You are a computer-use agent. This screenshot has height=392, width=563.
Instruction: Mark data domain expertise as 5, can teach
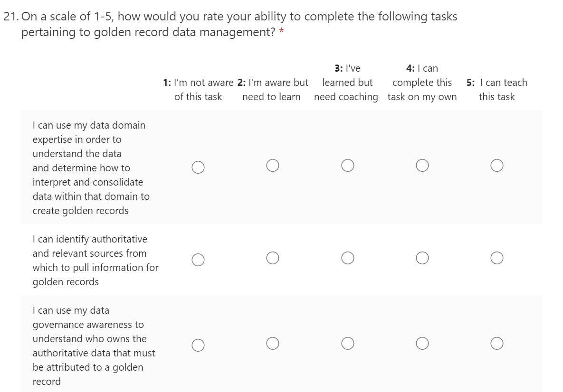(x=497, y=165)
